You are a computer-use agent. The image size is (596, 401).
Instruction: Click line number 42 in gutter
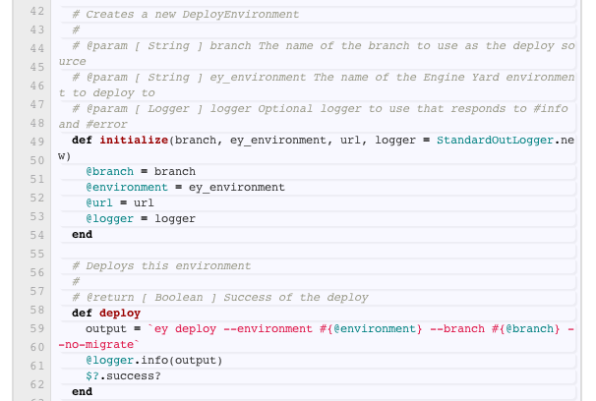pos(37,11)
